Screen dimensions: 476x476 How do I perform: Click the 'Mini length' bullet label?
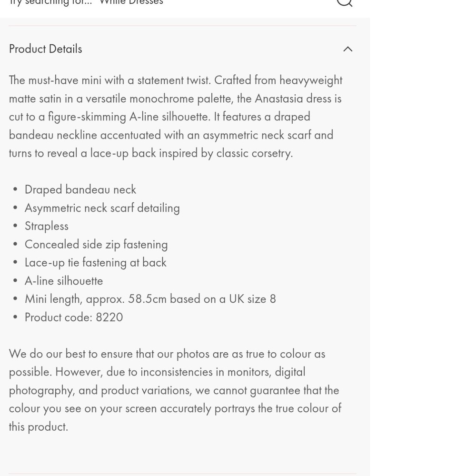point(51,299)
